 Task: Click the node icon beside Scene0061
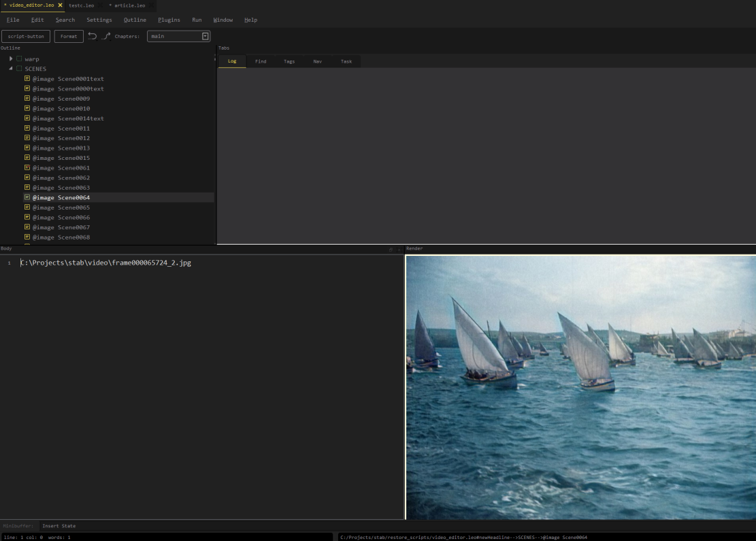[x=27, y=167]
